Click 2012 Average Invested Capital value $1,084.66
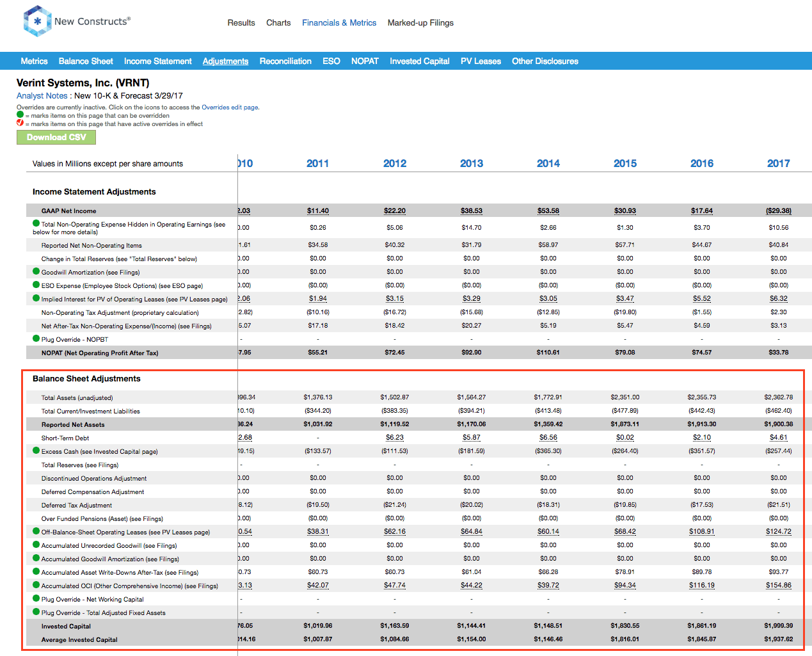Viewport: 812px width, 656px height. point(395,639)
